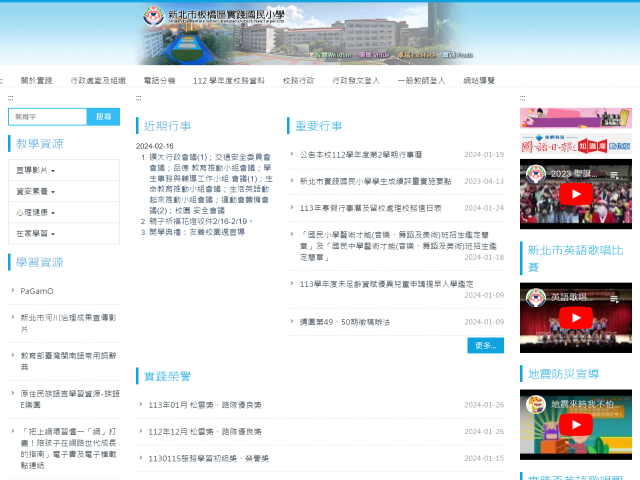Open 新北市實踐國民小學學生成績評量實施要點
The width and height of the screenshot is (640, 480).
click(x=376, y=181)
